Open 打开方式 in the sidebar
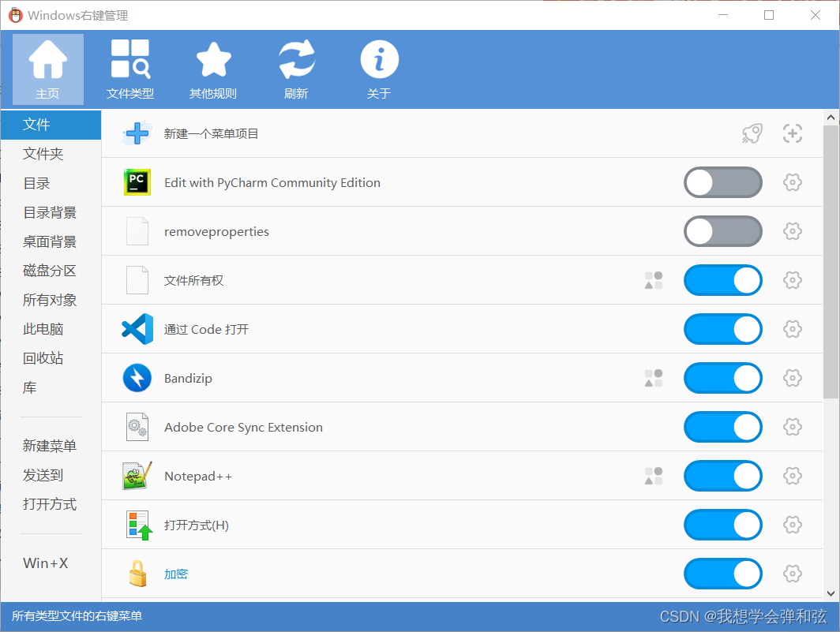This screenshot has height=632, width=840. [51, 504]
